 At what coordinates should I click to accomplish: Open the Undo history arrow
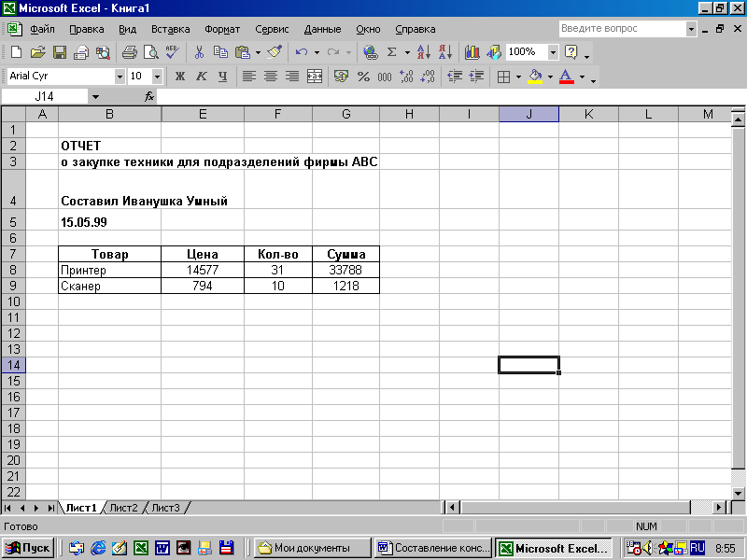click(x=317, y=52)
